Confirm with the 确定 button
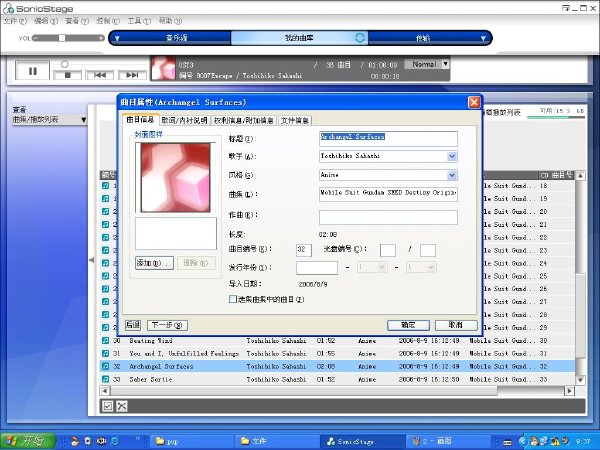Screen dimensions: 600x450 click(x=408, y=325)
